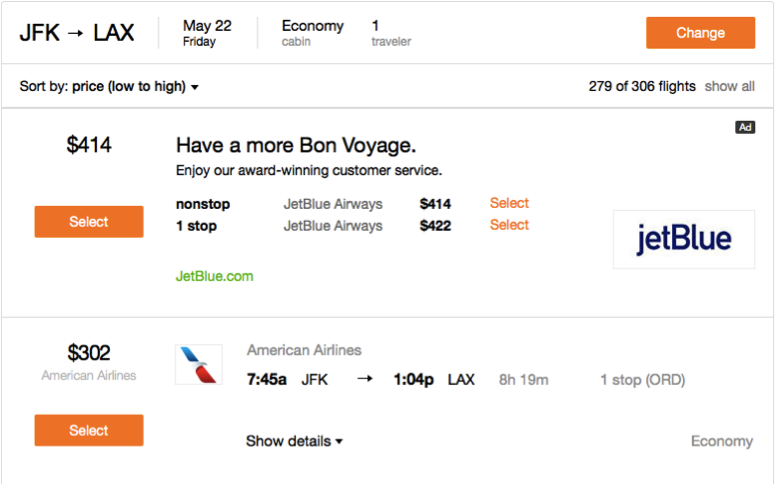The image size is (777, 485).
Task: Choose Select link for 1 stop JetBlue $422
Action: [x=509, y=225]
